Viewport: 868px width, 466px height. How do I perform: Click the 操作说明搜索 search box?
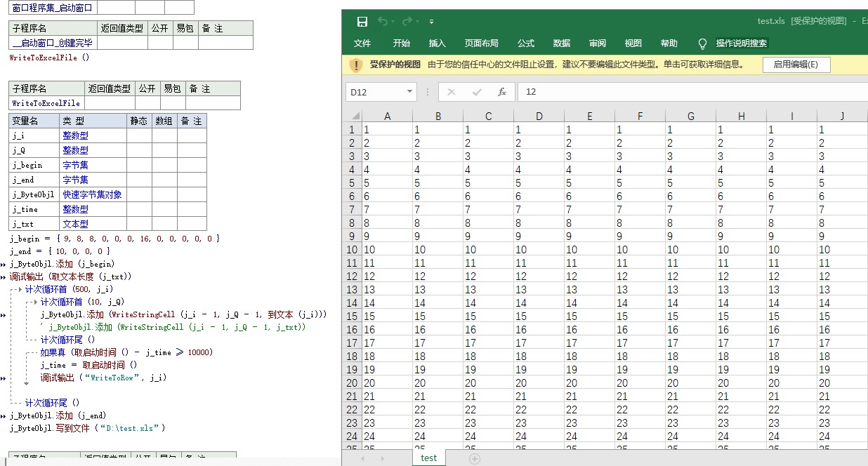(x=742, y=44)
